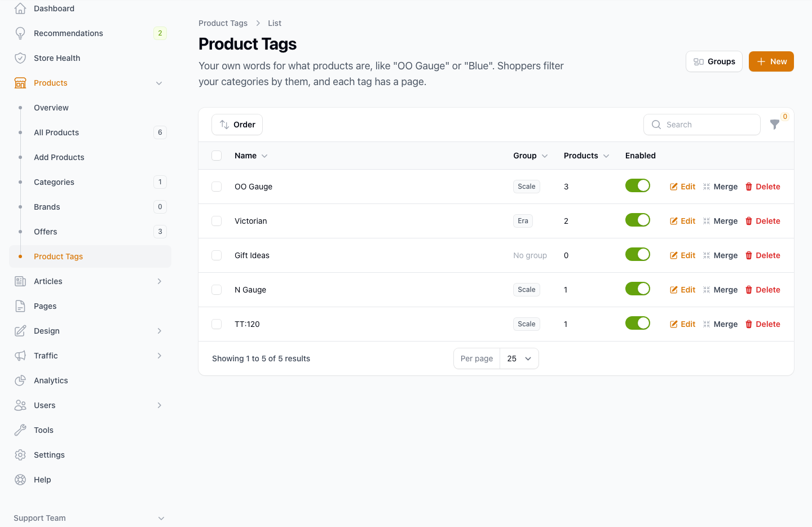
Task: Click the Articles newspaper icon
Action: coord(20,281)
